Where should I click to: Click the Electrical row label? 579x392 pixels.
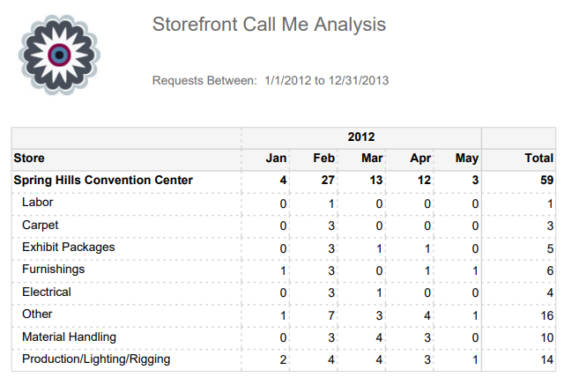(47, 292)
